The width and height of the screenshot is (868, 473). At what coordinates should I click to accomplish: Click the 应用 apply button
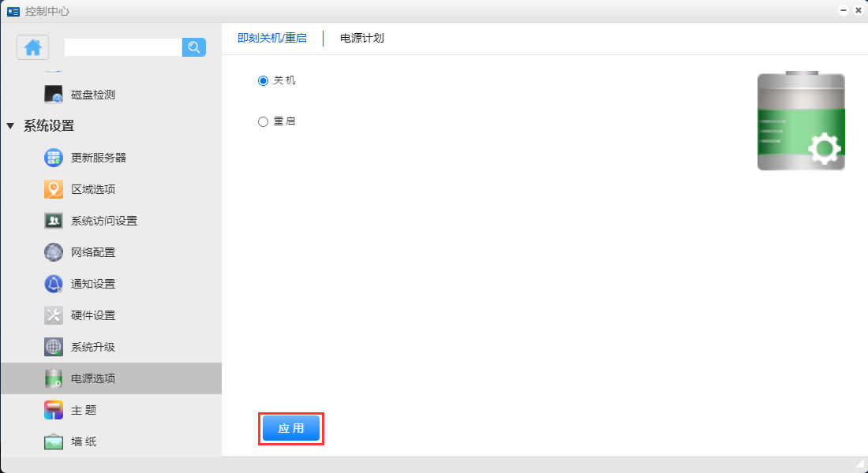click(290, 428)
